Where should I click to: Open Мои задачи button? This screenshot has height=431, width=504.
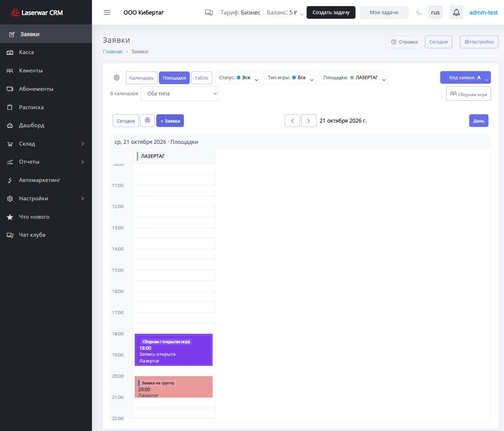384,12
